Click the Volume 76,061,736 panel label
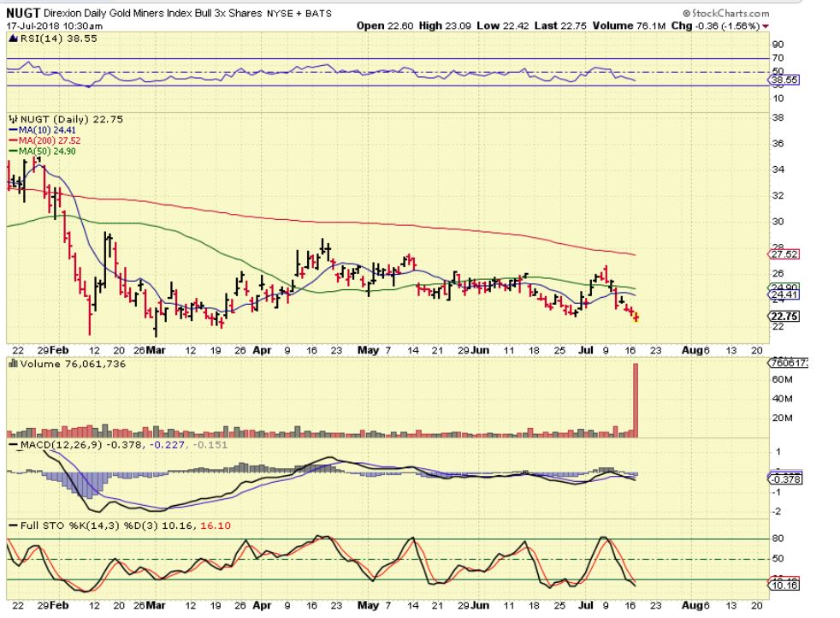This screenshot has height=618, width=840. (73, 364)
